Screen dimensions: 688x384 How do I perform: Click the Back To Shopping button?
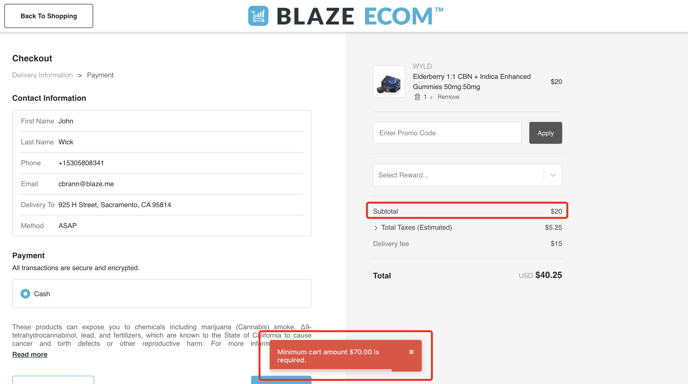coord(49,16)
